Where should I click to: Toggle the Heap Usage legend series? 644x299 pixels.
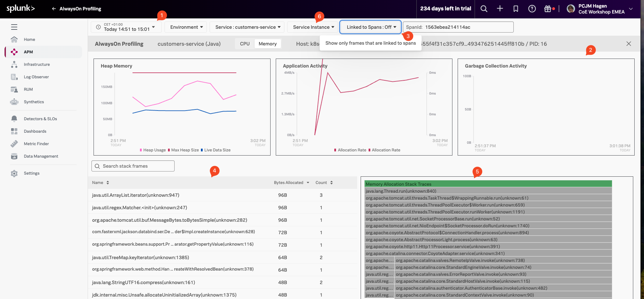point(153,150)
